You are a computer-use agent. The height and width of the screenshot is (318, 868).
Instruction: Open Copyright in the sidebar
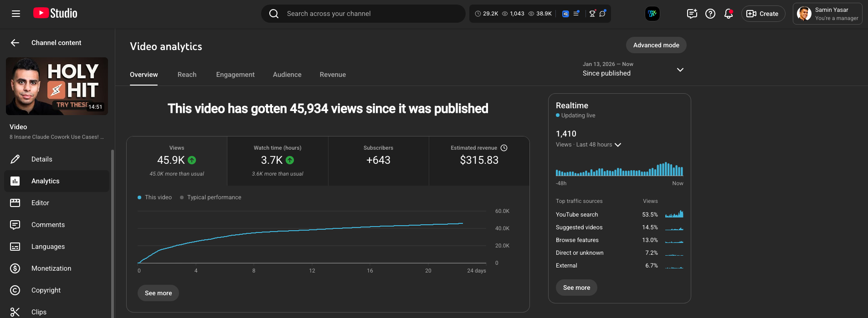[57, 290]
